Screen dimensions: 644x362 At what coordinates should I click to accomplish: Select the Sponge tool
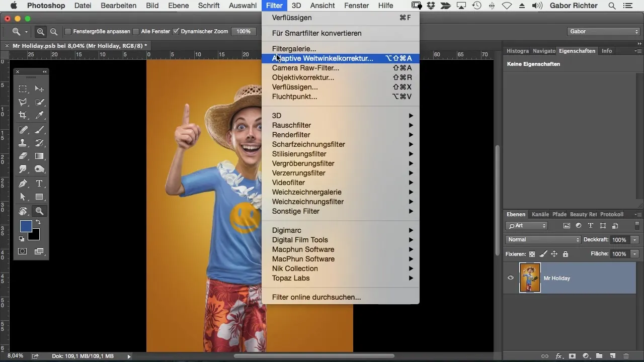[x=39, y=169]
